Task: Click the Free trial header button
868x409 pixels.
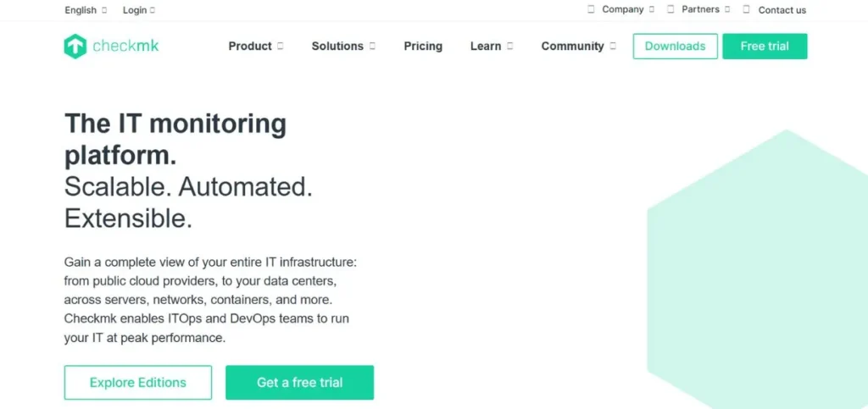Action: tap(765, 46)
